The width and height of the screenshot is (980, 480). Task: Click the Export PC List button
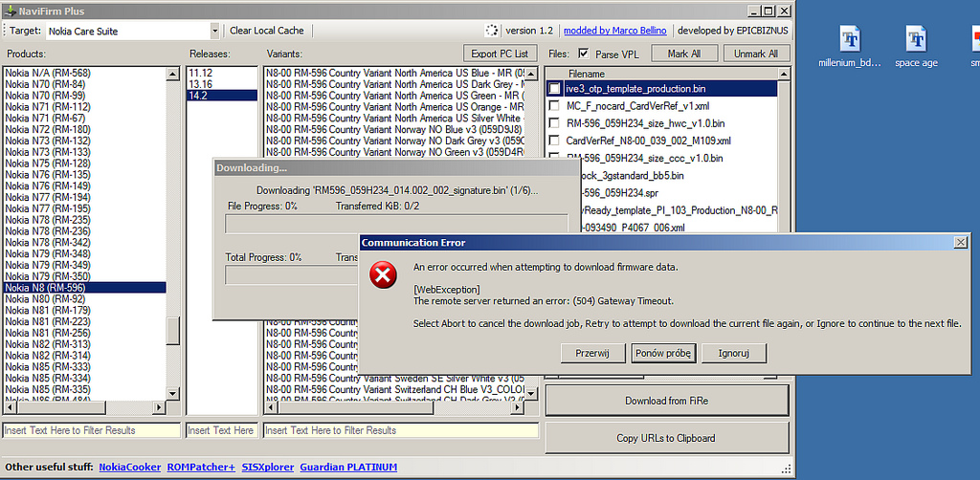click(500, 53)
